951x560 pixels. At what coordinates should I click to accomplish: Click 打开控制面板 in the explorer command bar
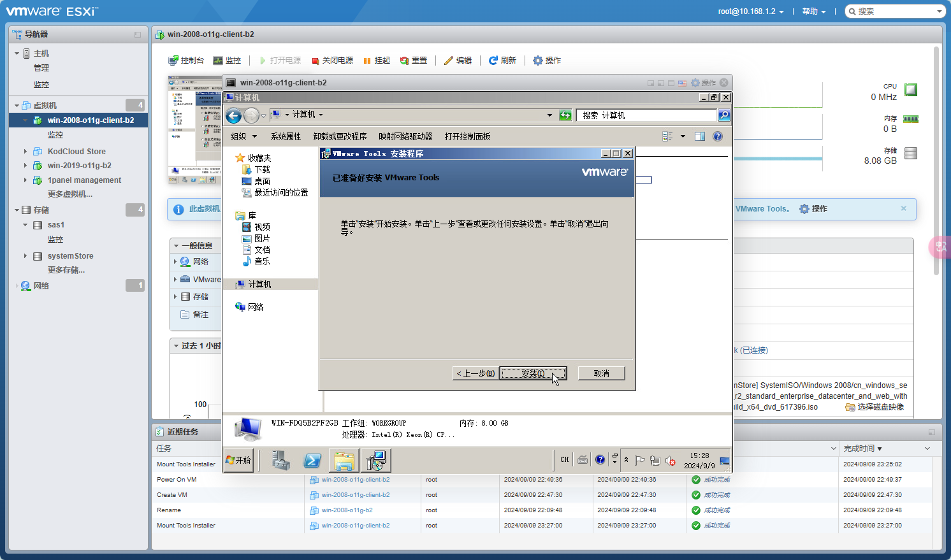[468, 136]
